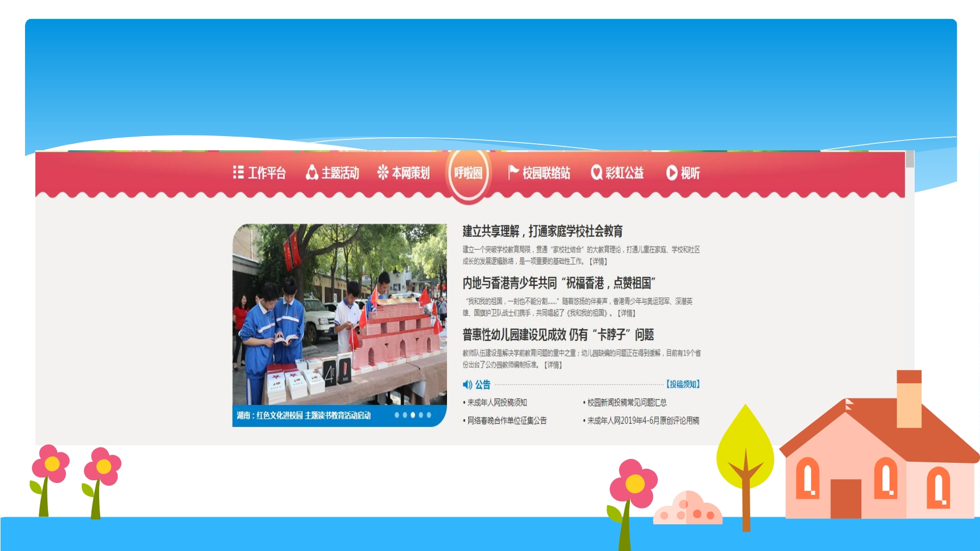
Task: Open announcement 未成年人网2019年4-6月原创评论用稿
Action: click(x=643, y=420)
